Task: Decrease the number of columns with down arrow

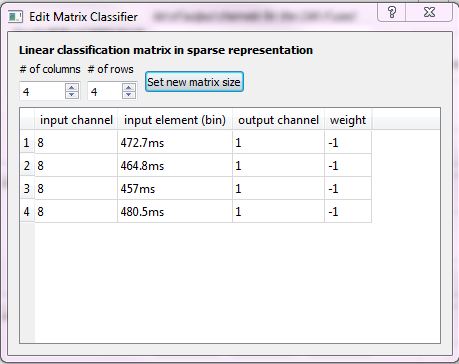Action: point(72,95)
